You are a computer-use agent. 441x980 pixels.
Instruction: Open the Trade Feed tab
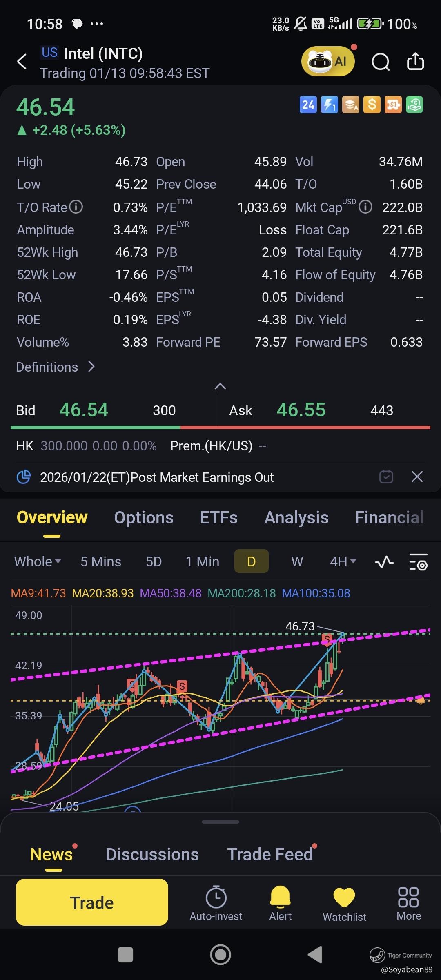click(x=270, y=854)
